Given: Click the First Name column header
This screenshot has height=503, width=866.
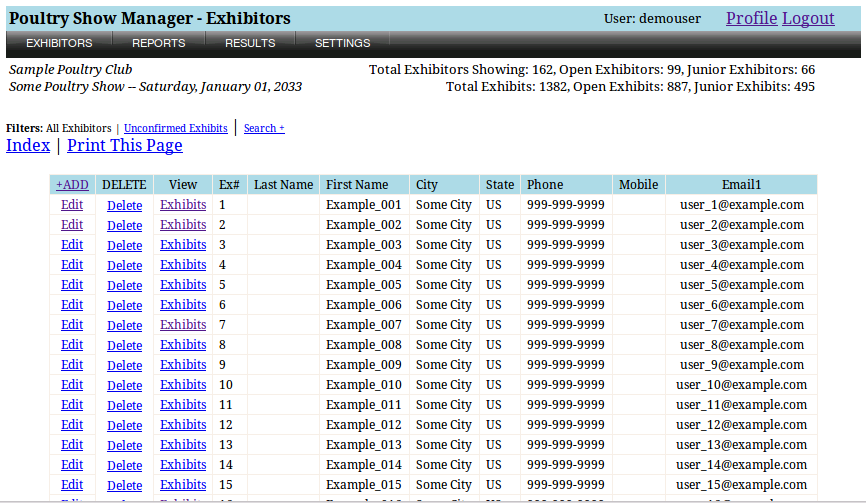Looking at the screenshot, I should [357, 185].
